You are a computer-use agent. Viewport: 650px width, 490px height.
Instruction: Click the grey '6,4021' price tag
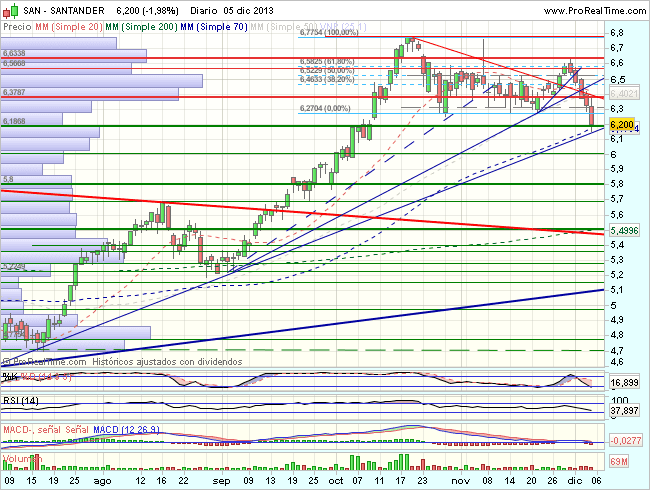(624, 94)
